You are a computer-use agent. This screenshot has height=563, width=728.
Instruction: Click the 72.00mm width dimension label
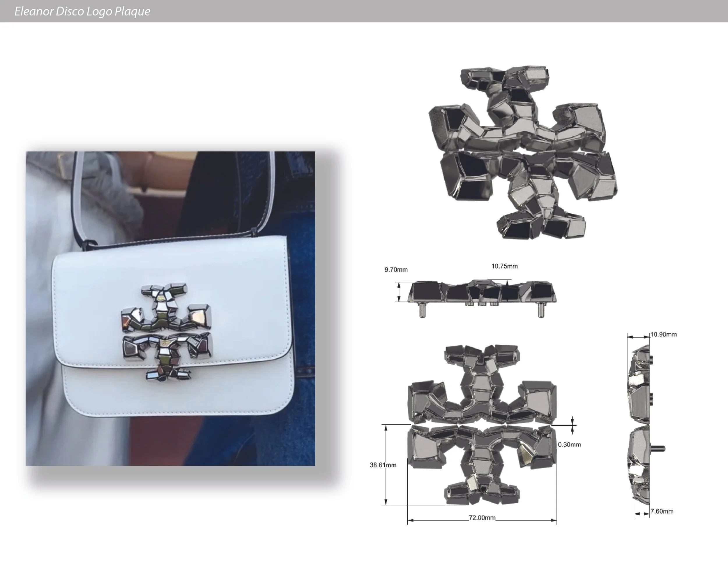[x=482, y=518]
